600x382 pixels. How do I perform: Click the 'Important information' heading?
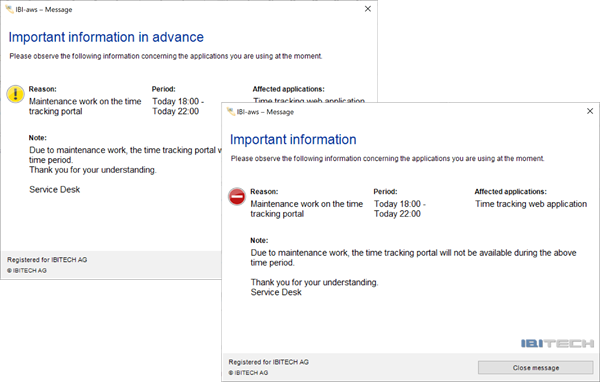pyautogui.click(x=293, y=139)
